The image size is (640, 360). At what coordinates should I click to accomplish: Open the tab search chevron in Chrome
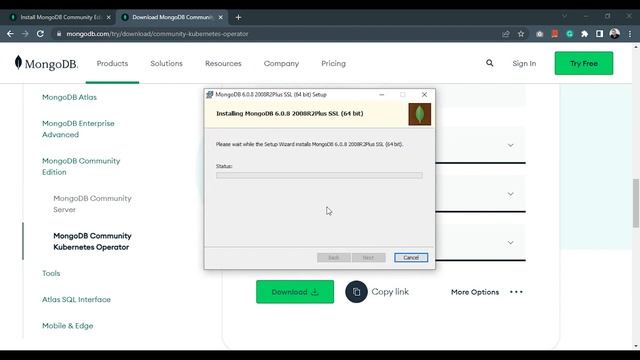point(564,16)
